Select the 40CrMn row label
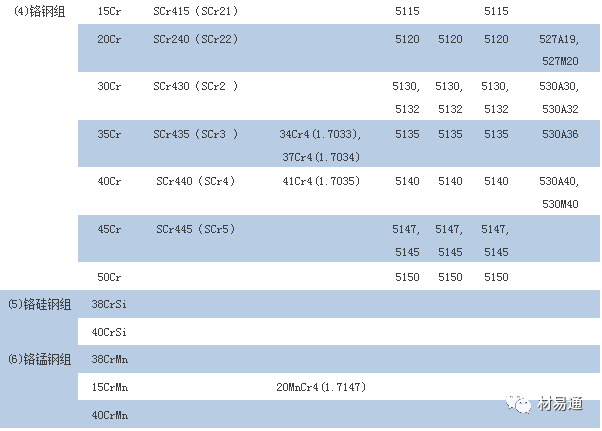 pyautogui.click(x=111, y=414)
